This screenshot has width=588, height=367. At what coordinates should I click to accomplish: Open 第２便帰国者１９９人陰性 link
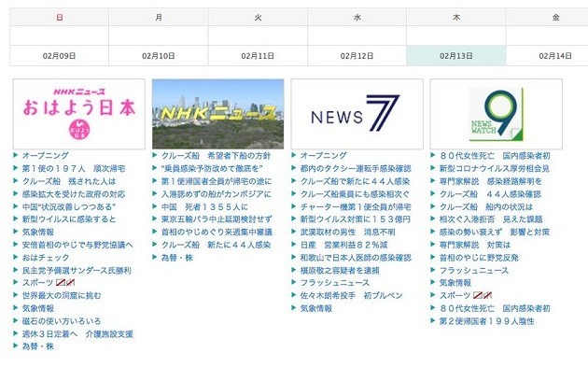click(487, 321)
